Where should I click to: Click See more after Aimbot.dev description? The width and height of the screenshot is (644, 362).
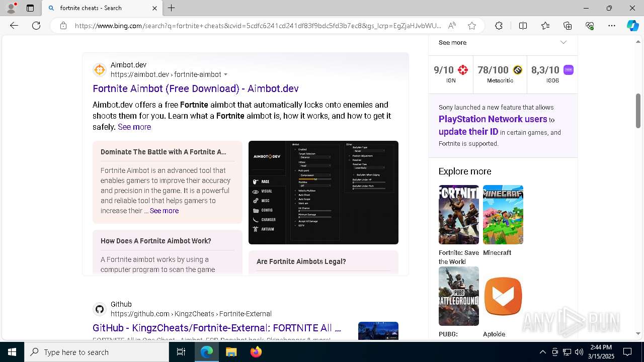[x=134, y=127]
